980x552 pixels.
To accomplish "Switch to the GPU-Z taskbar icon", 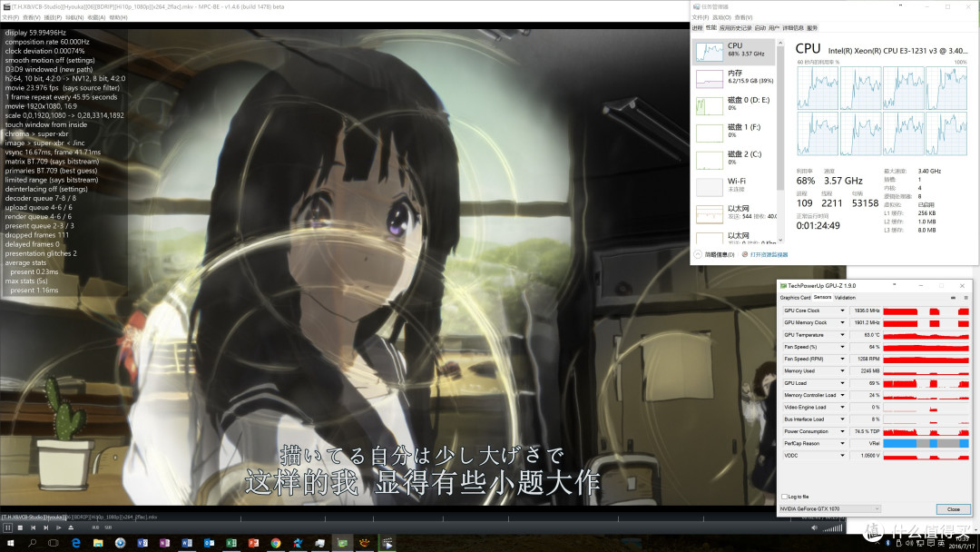I will (x=342, y=543).
